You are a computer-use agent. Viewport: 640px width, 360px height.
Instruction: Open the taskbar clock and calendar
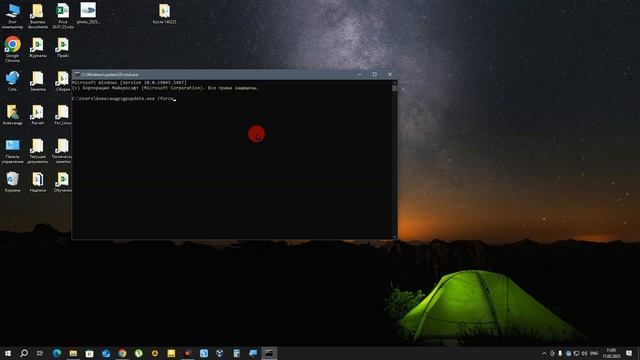point(611,353)
